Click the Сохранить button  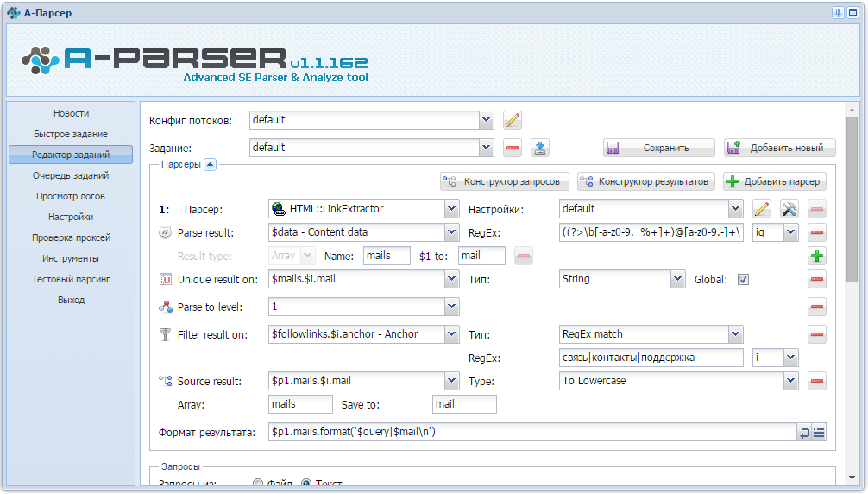(x=658, y=148)
